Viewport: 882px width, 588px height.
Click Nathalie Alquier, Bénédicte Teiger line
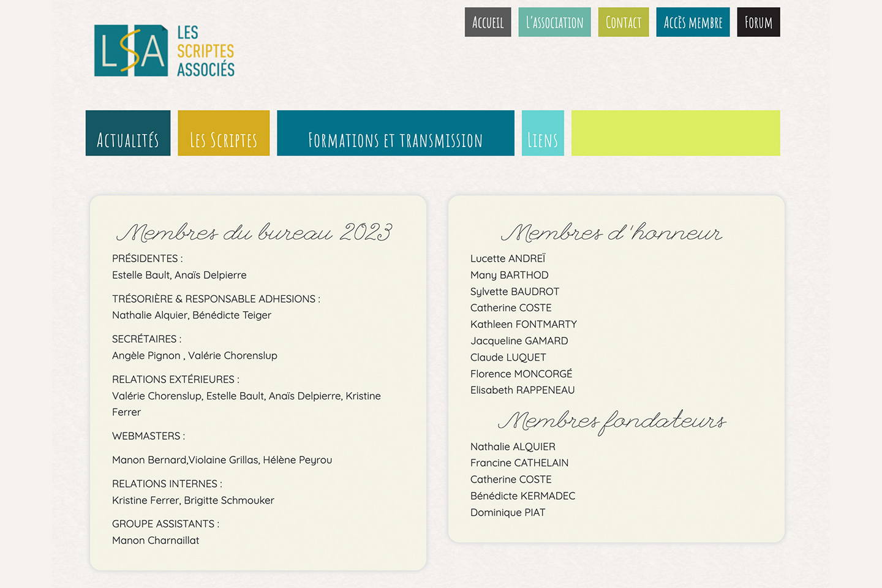[x=192, y=315]
